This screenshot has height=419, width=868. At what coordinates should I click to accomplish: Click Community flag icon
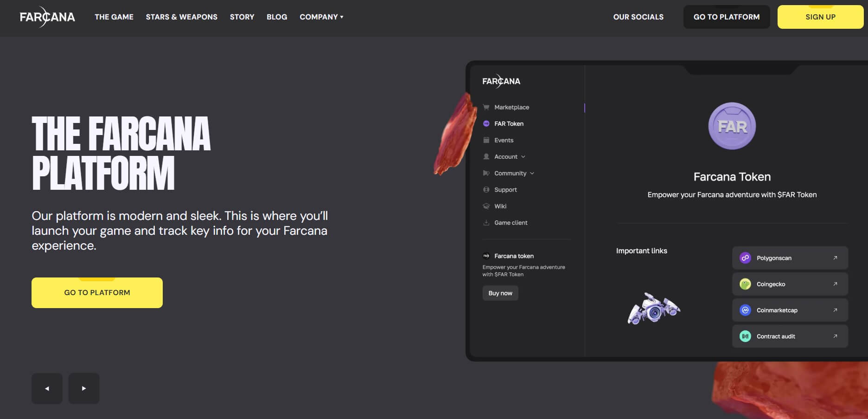(x=486, y=173)
